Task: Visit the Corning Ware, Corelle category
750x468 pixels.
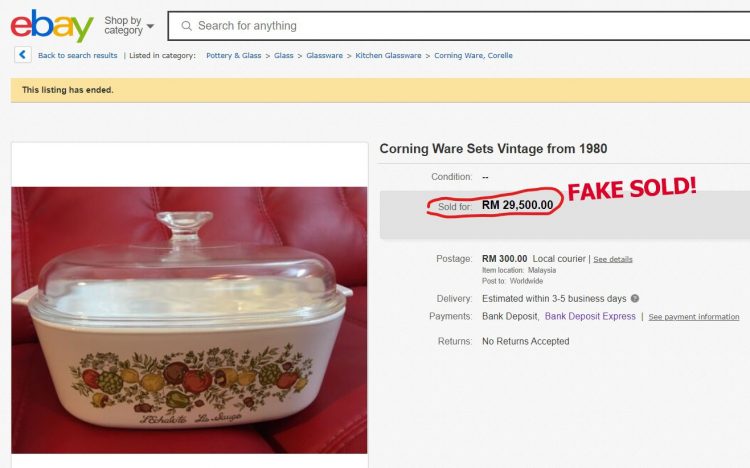Action: tap(473, 56)
